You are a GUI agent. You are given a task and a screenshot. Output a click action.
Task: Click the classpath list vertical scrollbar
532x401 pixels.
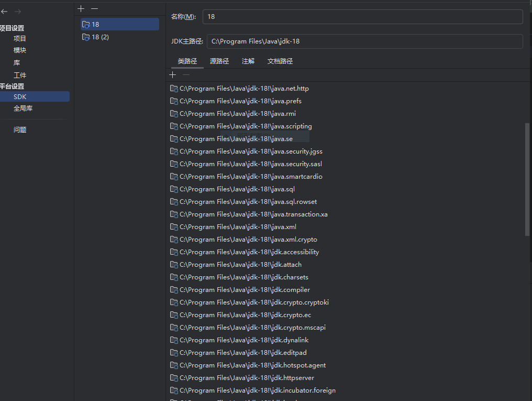tap(527, 179)
